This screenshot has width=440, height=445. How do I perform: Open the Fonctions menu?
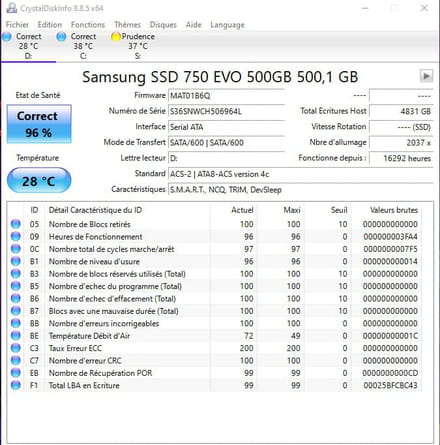[88, 25]
